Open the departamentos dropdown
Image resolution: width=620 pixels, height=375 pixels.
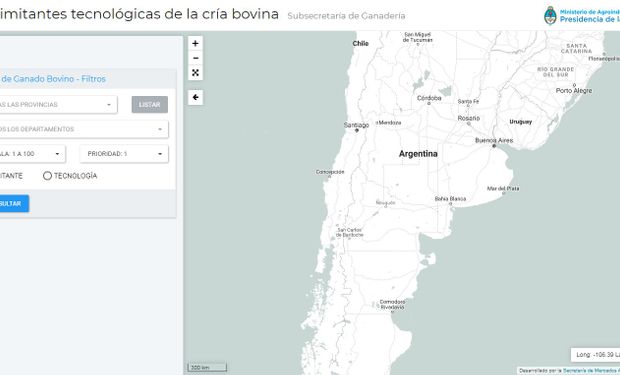[x=83, y=129]
